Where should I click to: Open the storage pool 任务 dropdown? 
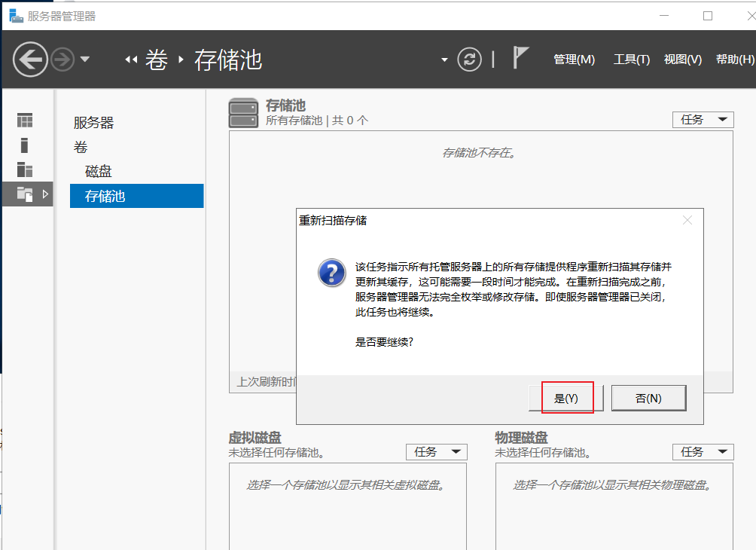point(703,120)
